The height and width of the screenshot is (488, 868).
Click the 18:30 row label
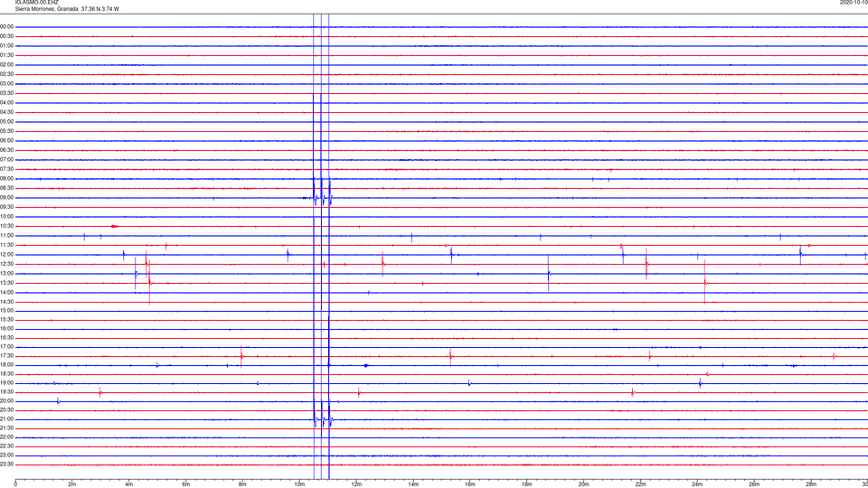tap(7, 374)
